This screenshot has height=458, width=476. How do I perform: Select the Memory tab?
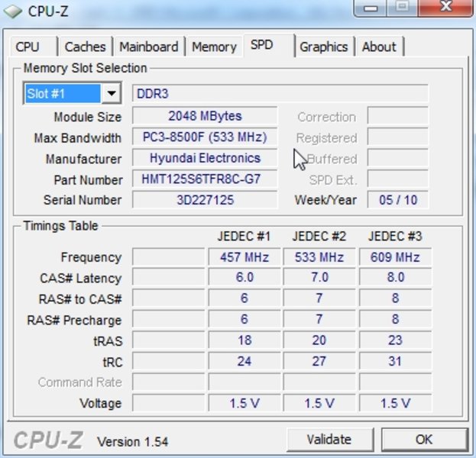point(214,47)
